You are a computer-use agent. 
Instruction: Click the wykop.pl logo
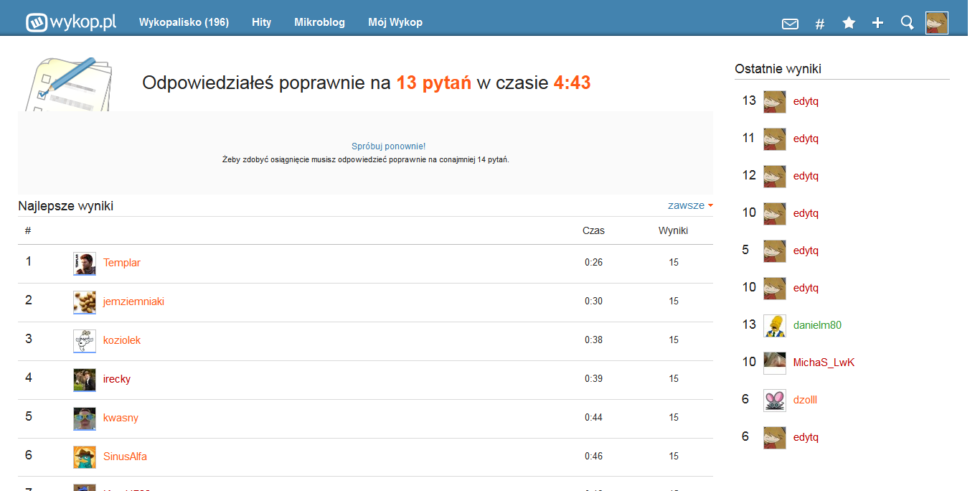(71, 22)
